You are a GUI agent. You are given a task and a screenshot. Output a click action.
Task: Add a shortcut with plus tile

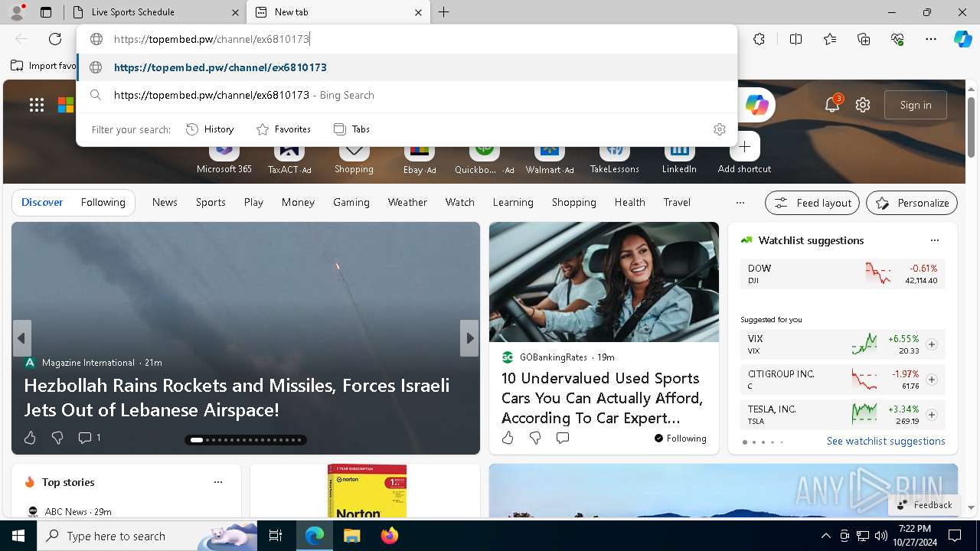[x=744, y=147]
